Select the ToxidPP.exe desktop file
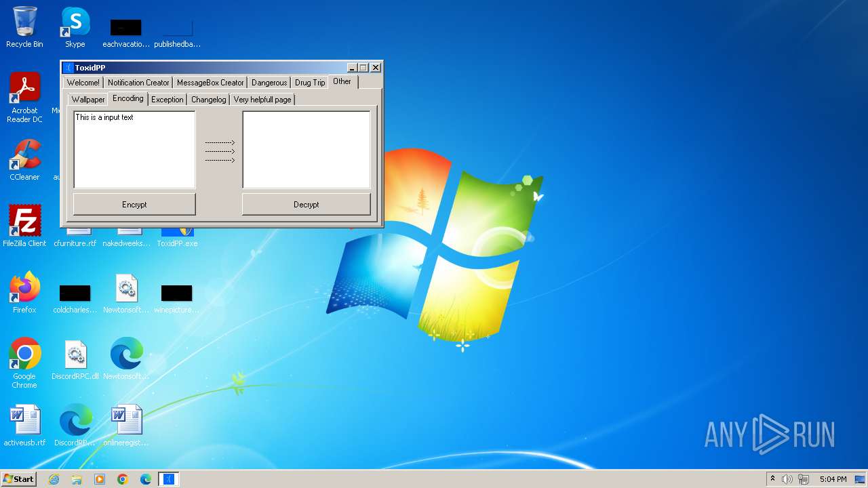The width and height of the screenshot is (868, 488). tap(177, 238)
